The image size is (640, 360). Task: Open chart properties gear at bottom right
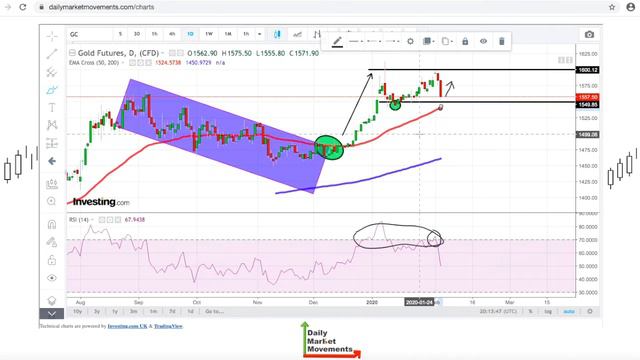(590, 311)
